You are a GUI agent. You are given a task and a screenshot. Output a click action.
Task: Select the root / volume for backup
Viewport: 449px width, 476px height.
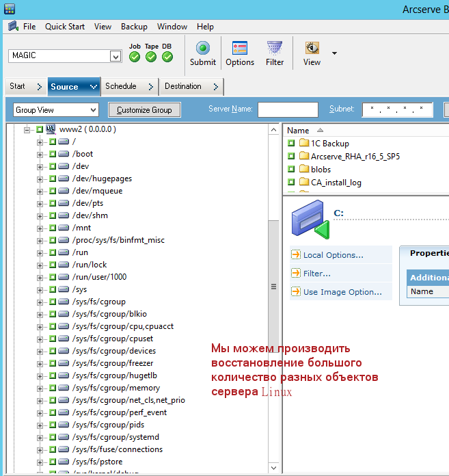(x=53, y=142)
